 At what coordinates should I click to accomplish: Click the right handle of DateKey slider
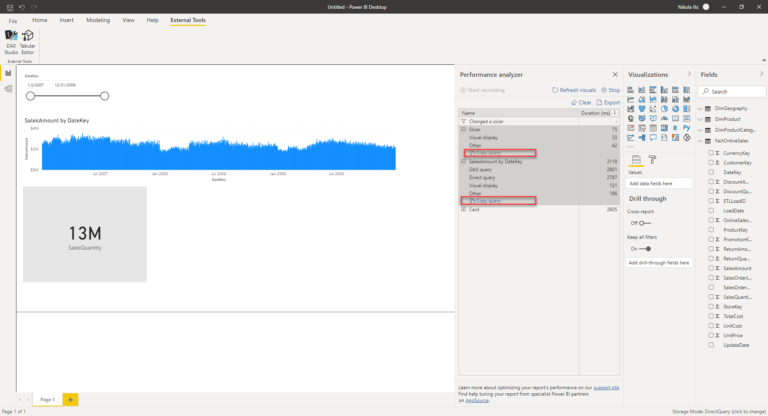(x=104, y=96)
